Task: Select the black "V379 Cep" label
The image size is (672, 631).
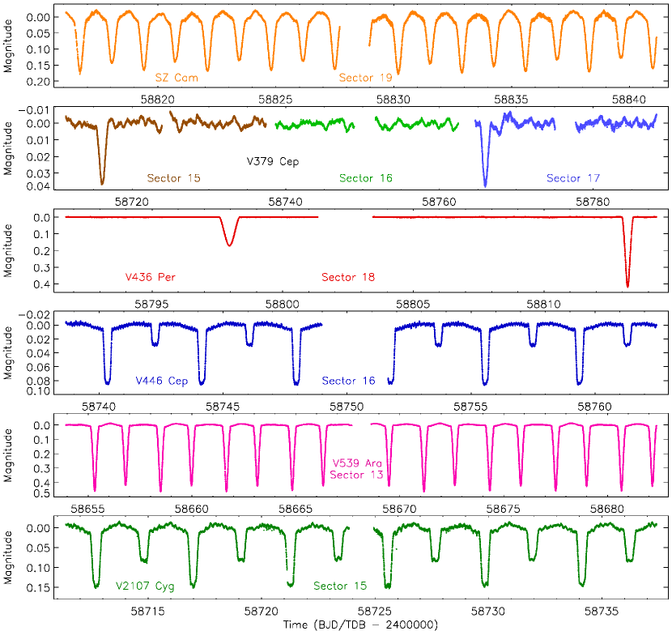Action: pyautogui.click(x=273, y=162)
